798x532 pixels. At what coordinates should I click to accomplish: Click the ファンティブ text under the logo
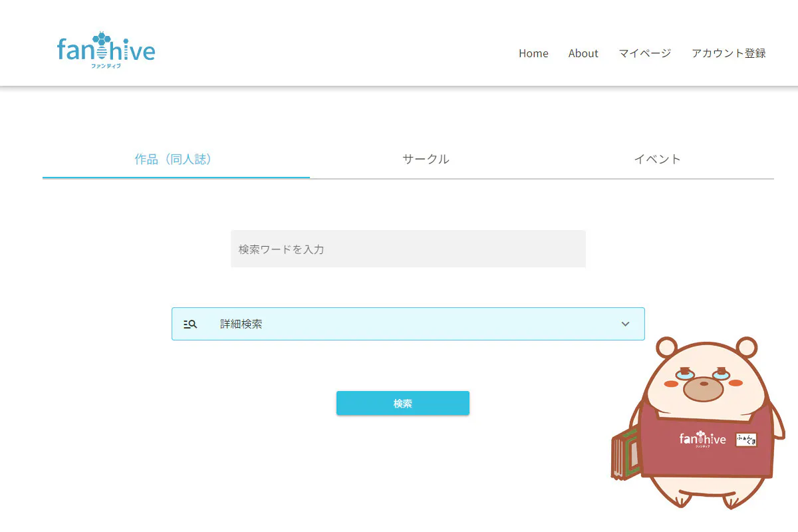106,65
